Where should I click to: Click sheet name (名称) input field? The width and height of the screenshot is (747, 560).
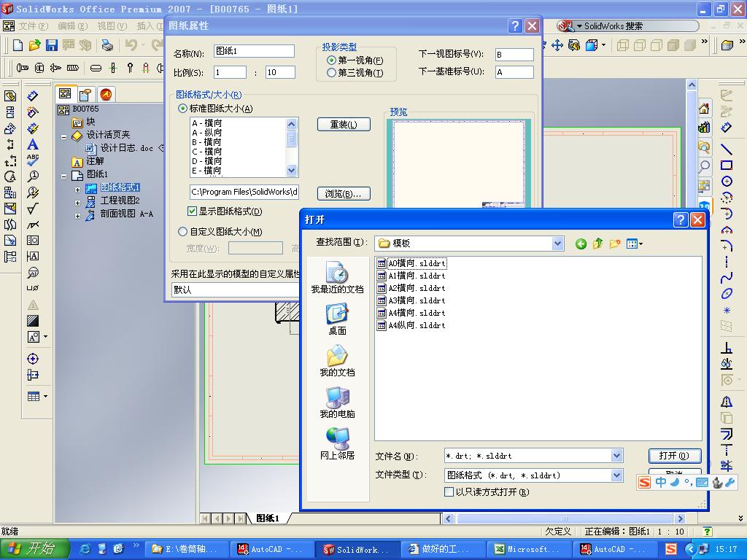254,51
